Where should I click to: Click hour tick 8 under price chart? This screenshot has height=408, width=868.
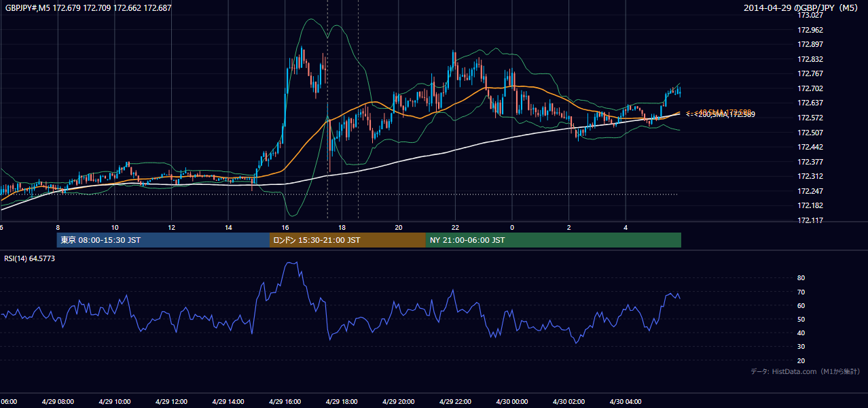click(58, 228)
